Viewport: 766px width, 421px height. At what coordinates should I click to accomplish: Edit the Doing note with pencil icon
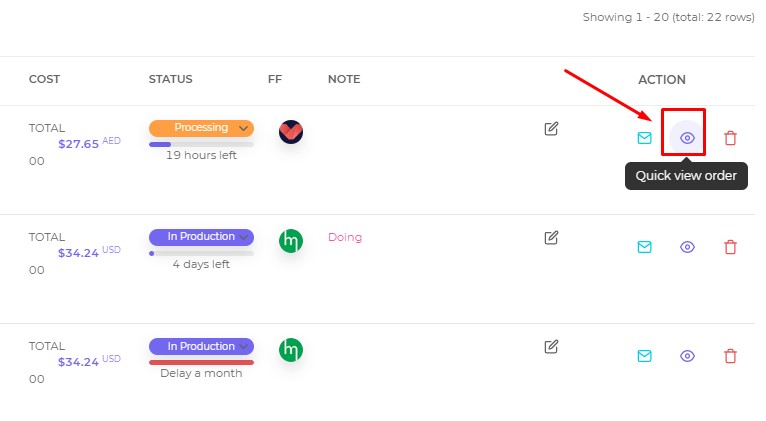pyautogui.click(x=551, y=237)
